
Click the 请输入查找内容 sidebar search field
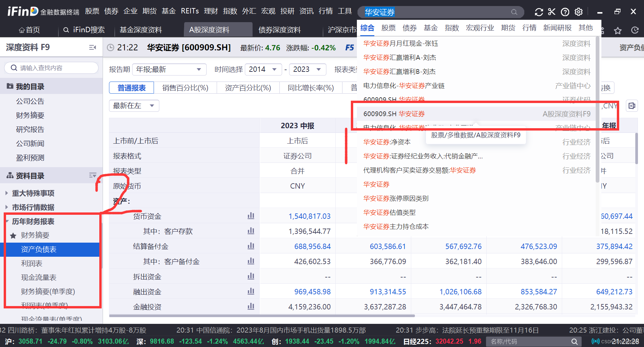click(51, 68)
